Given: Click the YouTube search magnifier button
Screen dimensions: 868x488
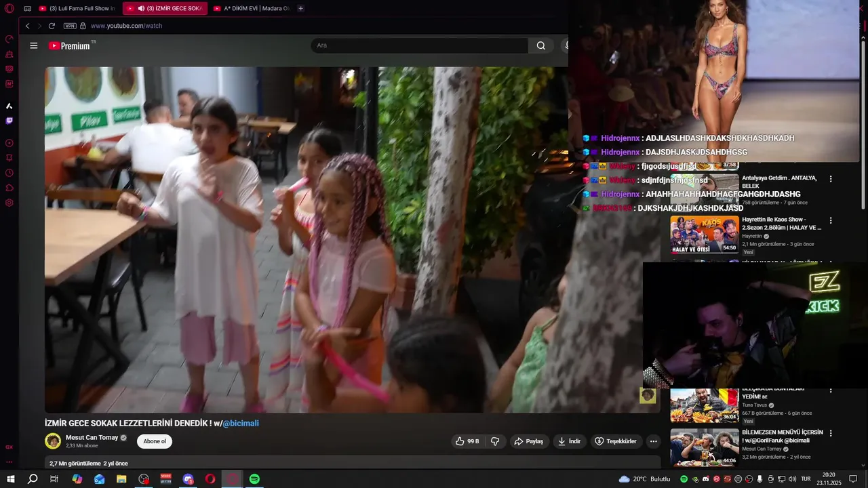Looking at the screenshot, I should 541,45.
